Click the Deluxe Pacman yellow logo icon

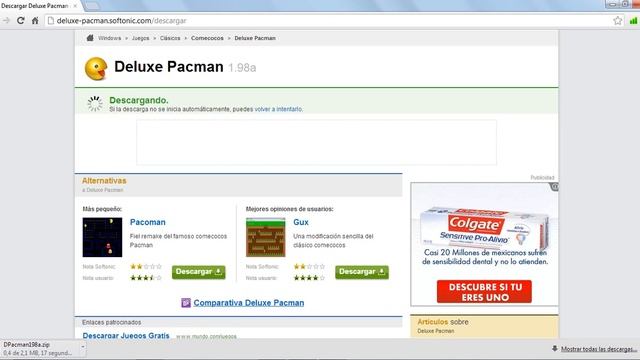96,68
